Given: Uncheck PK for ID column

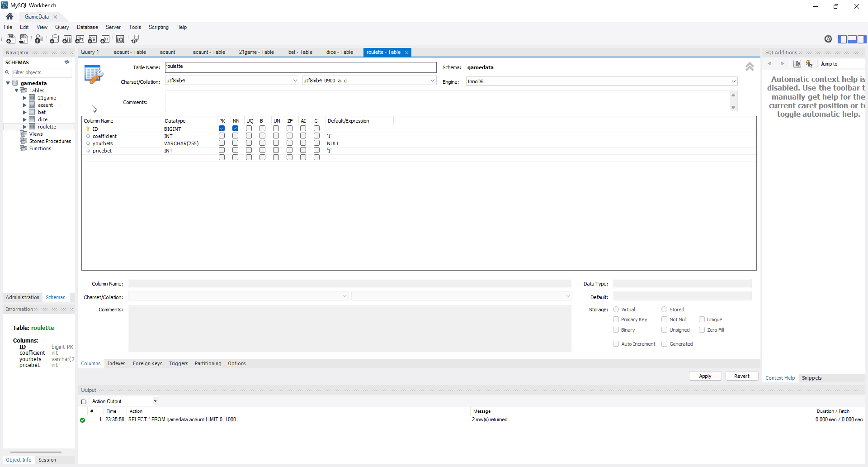Looking at the screenshot, I should (222, 129).
